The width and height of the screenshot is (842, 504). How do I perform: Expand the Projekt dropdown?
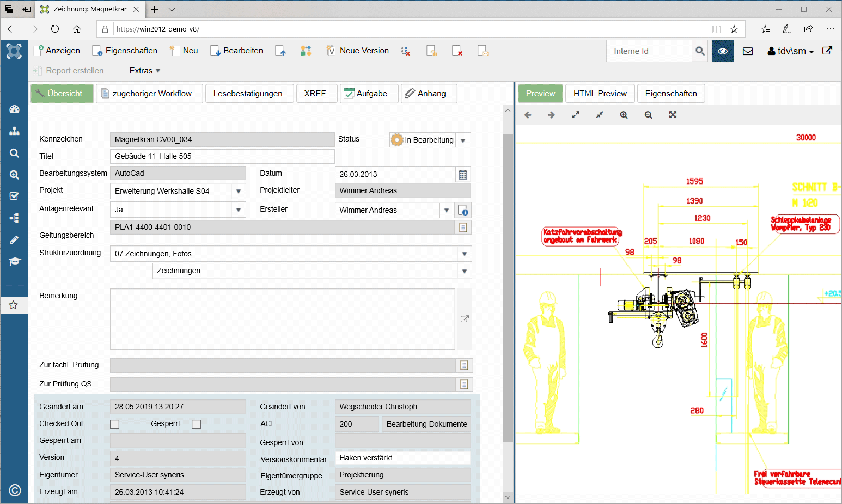point(239,192)
